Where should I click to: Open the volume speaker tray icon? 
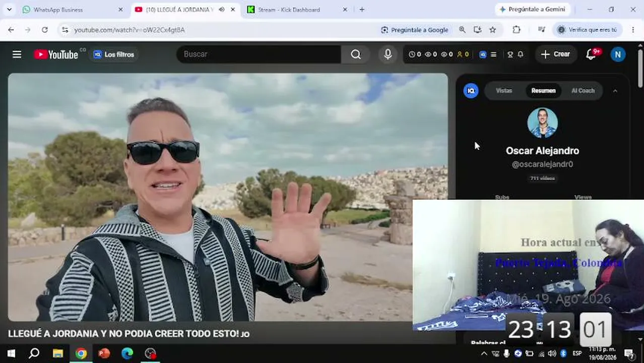(x=552, y=353)
